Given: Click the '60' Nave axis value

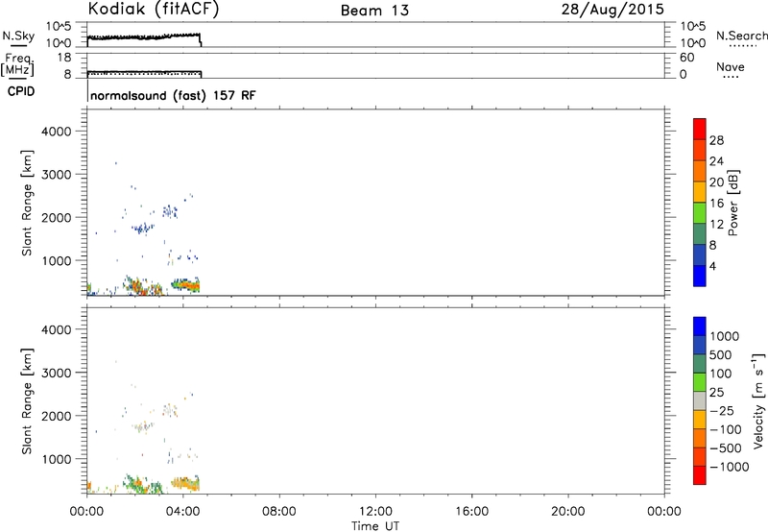Looking at the screenshot, I should tap(687, 58).
